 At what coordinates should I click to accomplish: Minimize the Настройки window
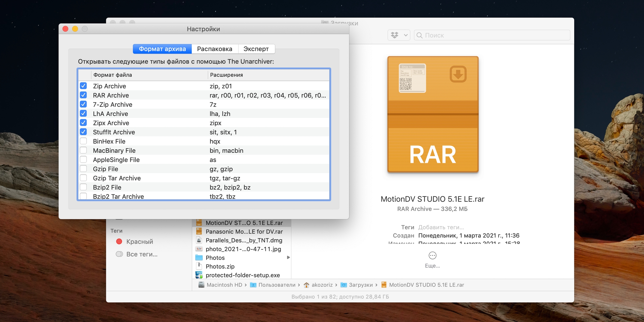pyautogui.click(x=75, y=29)
